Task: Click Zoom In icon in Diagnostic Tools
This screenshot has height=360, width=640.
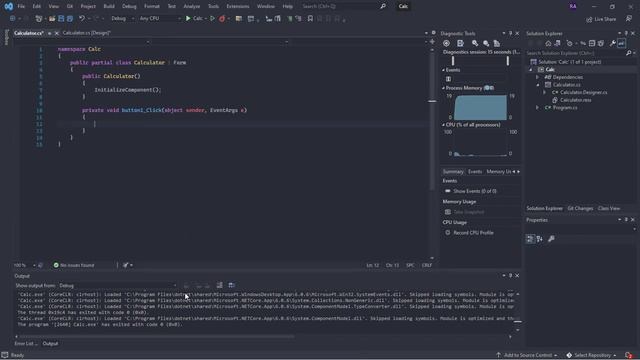Action: [475, 43]
